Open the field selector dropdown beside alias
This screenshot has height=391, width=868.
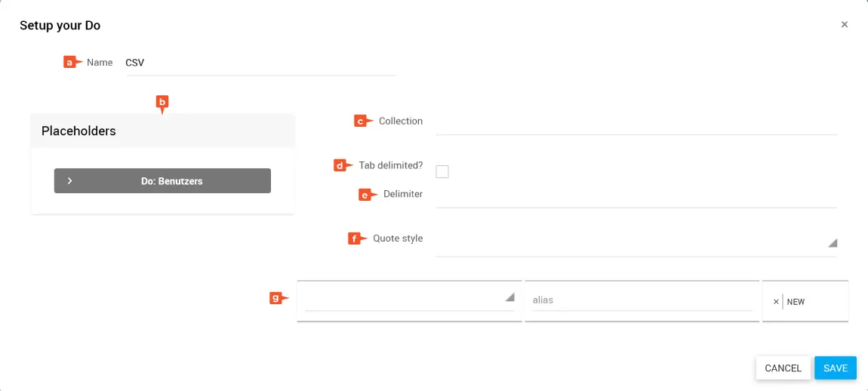click(x=409, y=298)
